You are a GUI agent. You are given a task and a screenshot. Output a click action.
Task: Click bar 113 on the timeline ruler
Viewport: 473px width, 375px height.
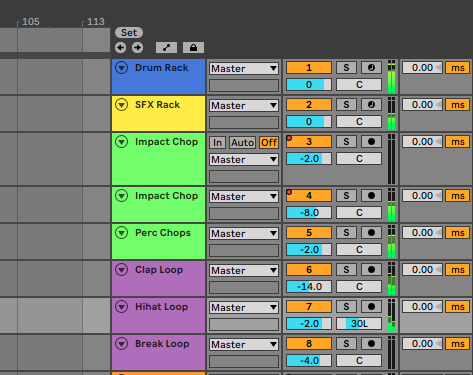(x=96, y=22)
